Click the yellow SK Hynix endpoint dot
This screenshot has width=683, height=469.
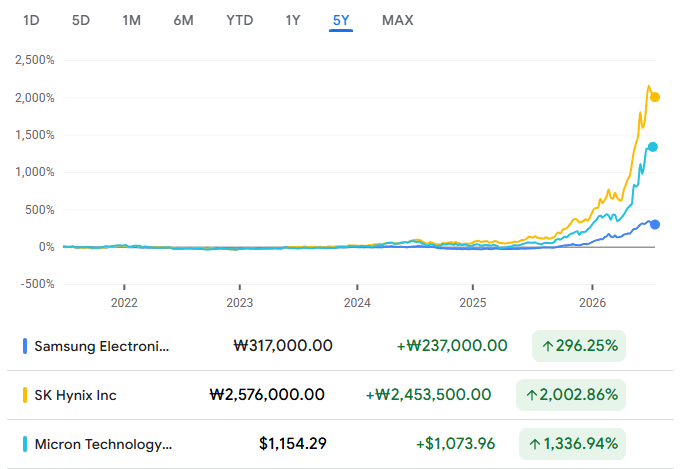click(x=655, y=97)
